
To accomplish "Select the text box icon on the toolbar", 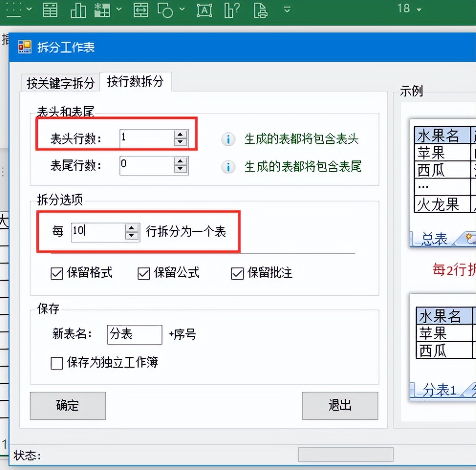I will (204, 10).
